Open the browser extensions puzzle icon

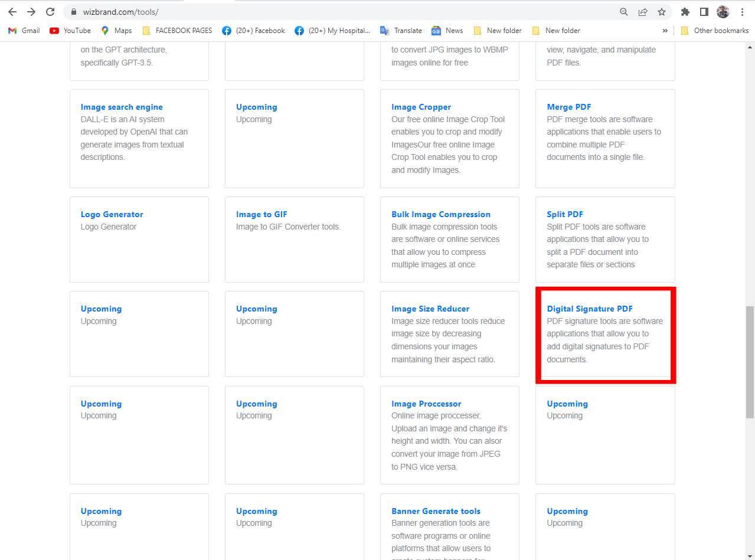coord(685,11)
